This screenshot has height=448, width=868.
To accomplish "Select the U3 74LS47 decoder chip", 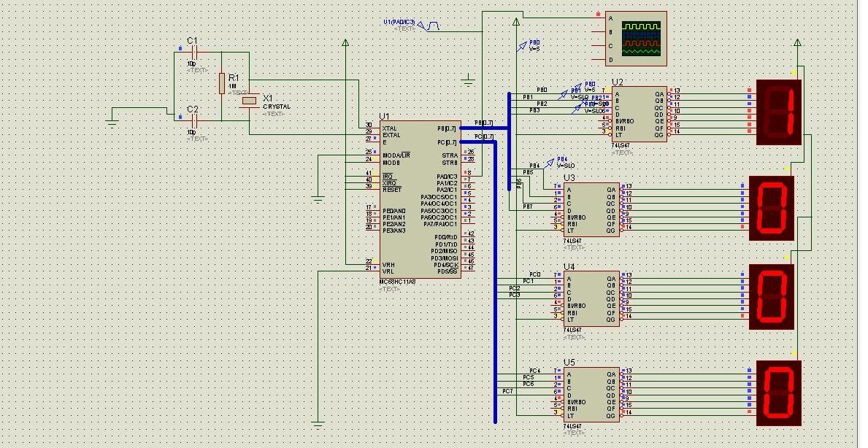I will [x=591, y=210].
